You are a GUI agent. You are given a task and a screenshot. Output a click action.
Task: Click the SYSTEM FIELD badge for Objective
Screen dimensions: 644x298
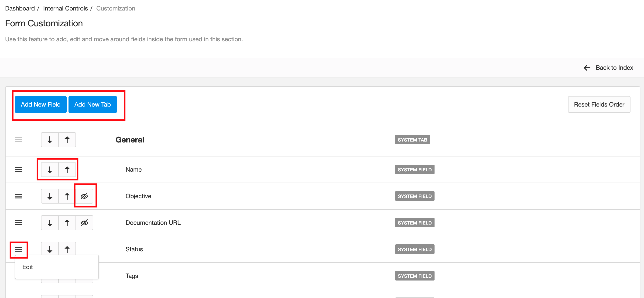[x=415, y=196]
